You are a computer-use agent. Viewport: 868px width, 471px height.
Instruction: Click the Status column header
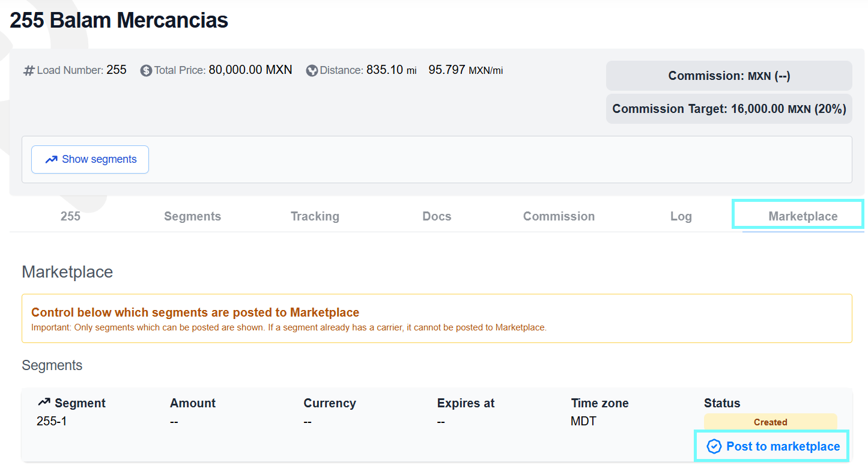722,403
